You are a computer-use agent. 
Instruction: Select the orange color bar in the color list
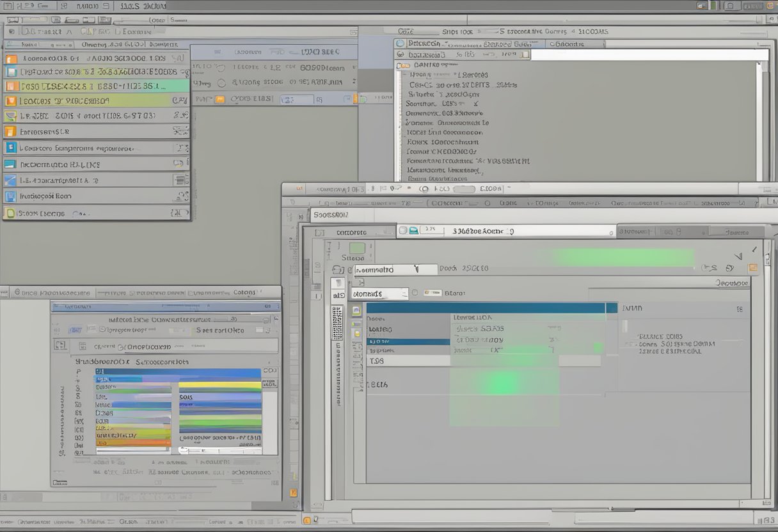[x=133, y=442]
